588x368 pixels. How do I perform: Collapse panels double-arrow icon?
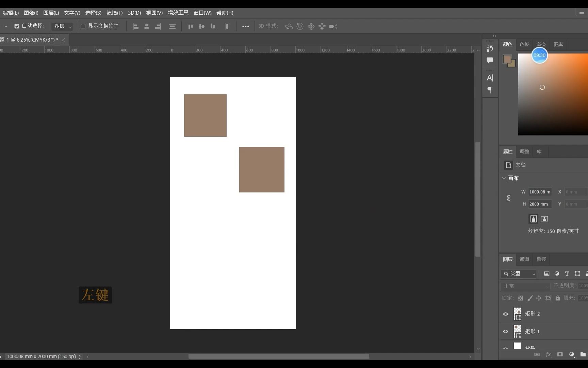click(494, 36)
